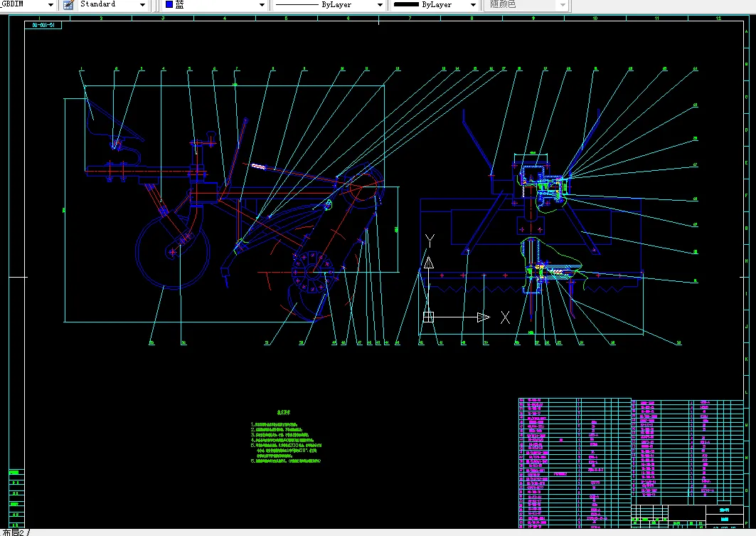This screenshot has width=756, height=536.
Task: Select the 00-001-01 drawing number label
Action: tap(43, 25)
